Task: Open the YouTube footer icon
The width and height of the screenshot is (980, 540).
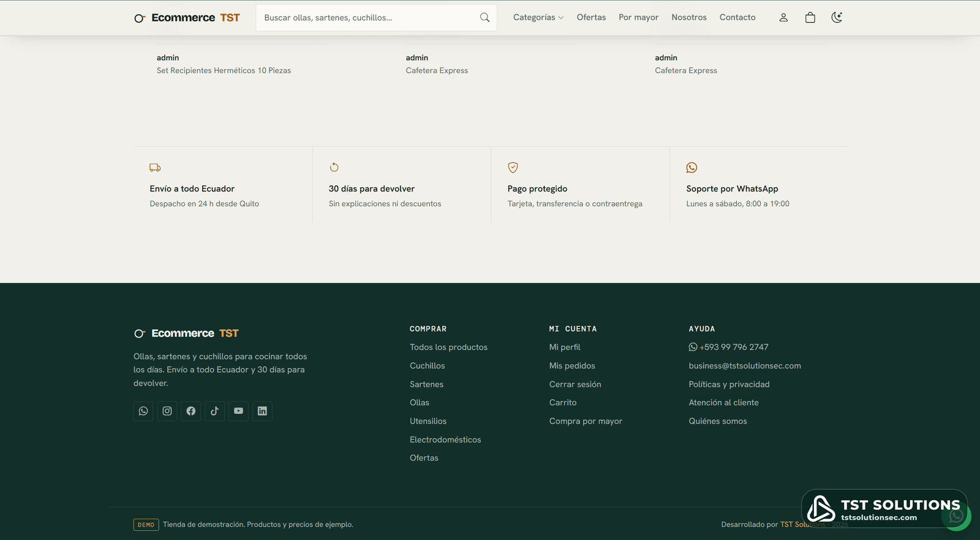Action: pos(238,411)
